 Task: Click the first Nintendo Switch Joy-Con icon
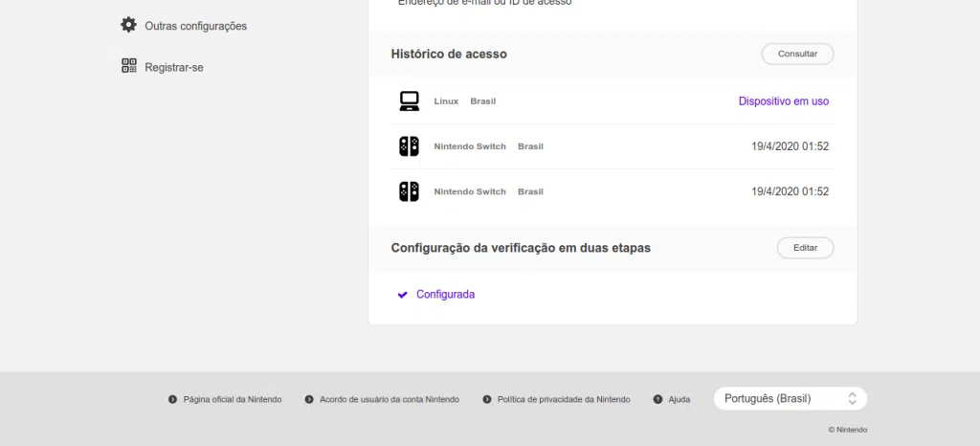(410, 146)
